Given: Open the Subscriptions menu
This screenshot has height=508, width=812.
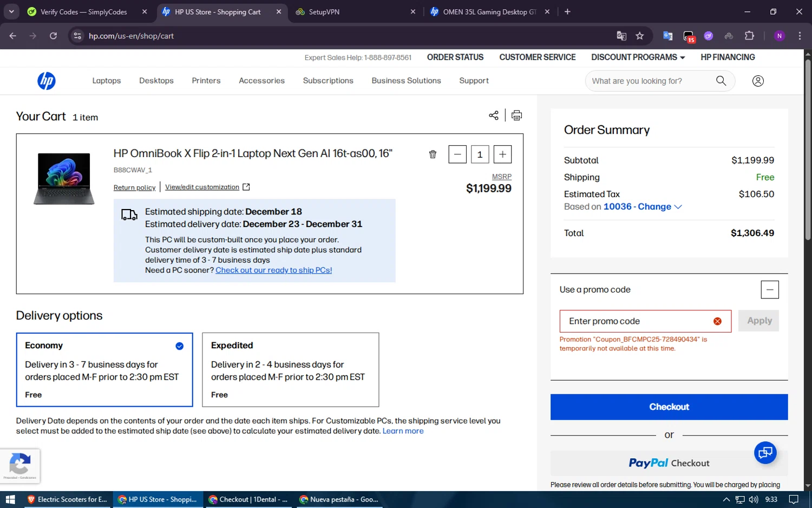Looking at the screenshot, I should tap(328, 81).
